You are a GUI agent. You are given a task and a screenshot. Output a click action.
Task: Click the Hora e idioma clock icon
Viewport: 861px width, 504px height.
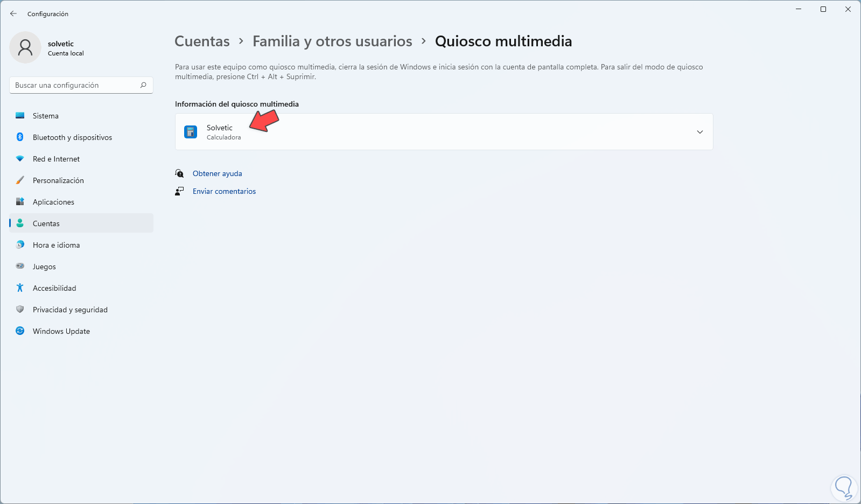20,245
